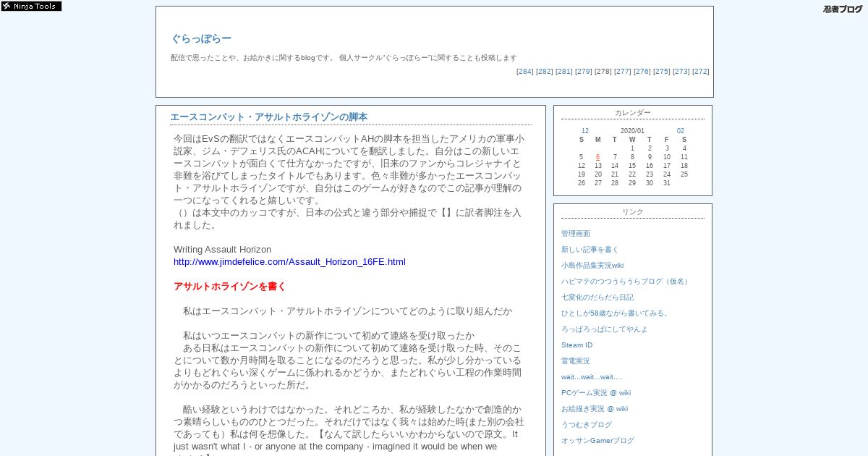This screenshot has width=868, height=456.
Task: Select the current entry number 278
Action: pos(603,72)
